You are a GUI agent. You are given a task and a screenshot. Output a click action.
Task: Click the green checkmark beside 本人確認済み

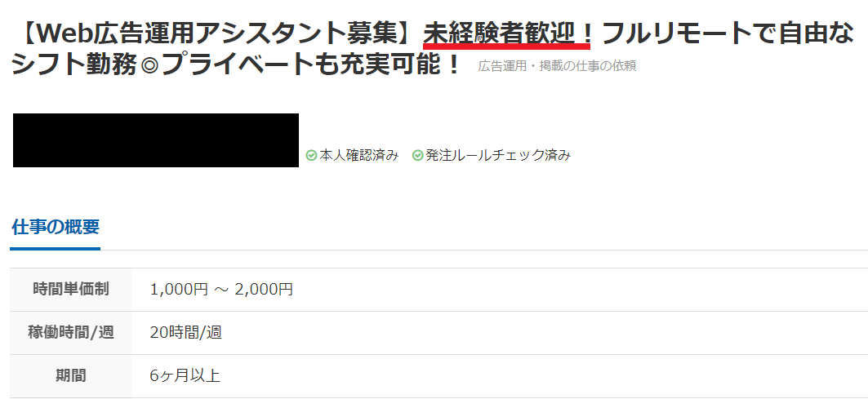click(311, 156)
